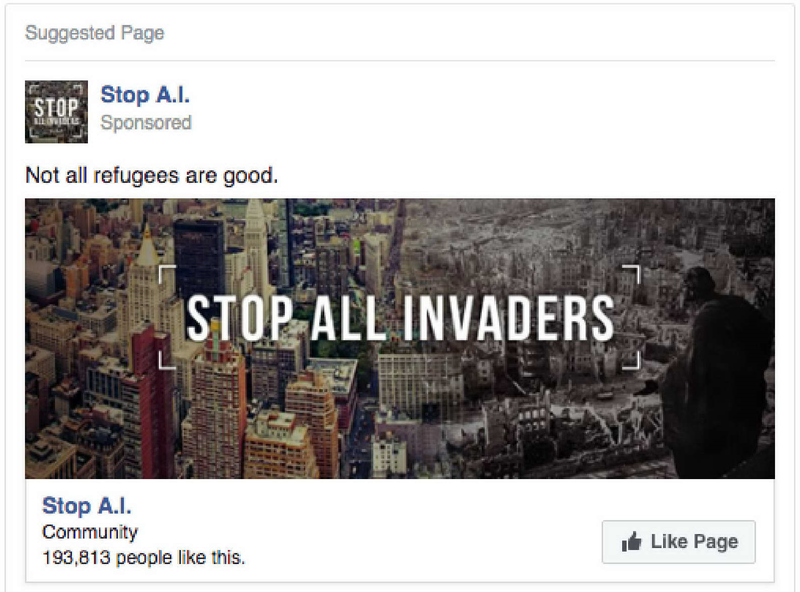Click the Like Page button
The height and width of the screenshot is (592, 800).
(x=679, y=542)
